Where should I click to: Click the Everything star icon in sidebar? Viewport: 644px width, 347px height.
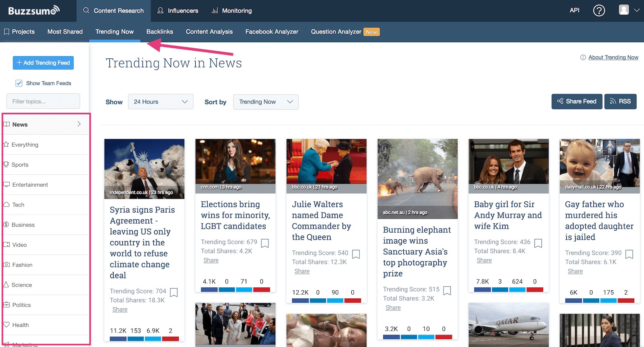6,144
